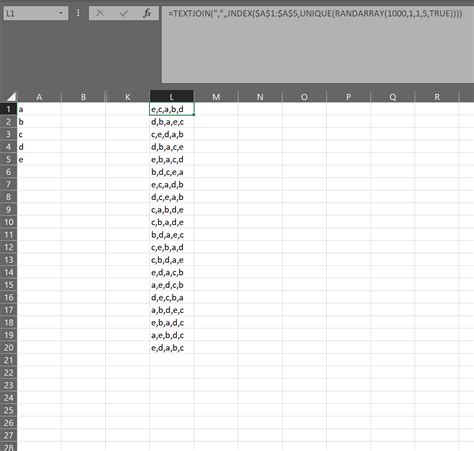Click the three-dot formula bar handle

tap(78, 13)
